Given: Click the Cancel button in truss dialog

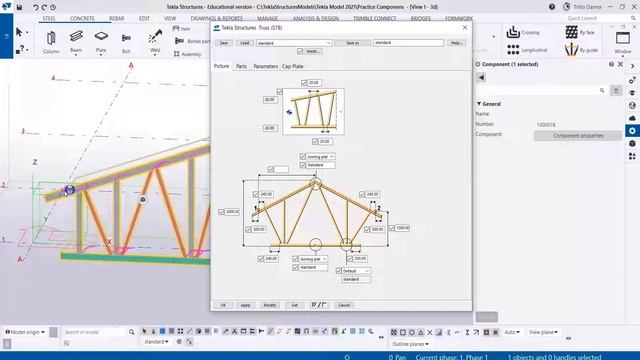Looking at the screenshot, I should (344, 305).
